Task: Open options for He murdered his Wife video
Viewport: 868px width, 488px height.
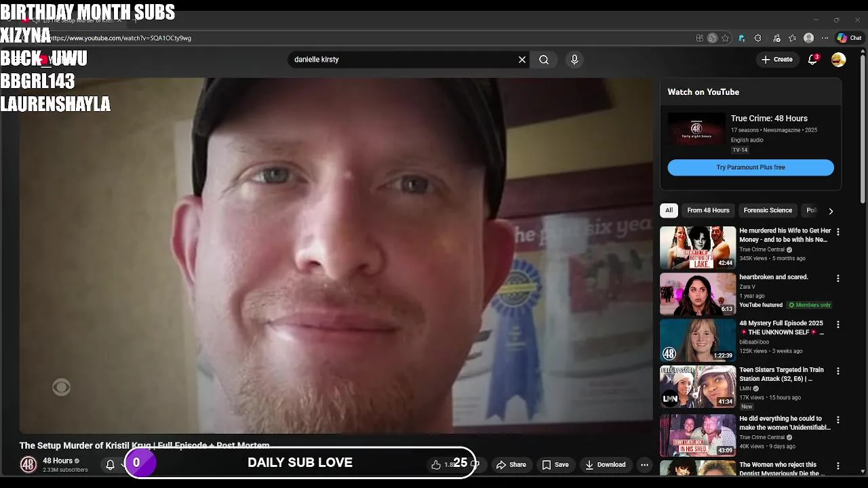Action: (x=838, y=232)
